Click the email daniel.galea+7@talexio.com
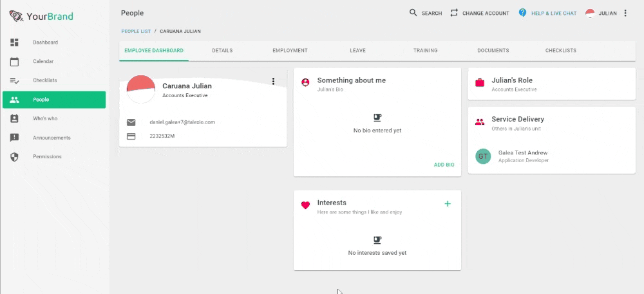This screenshot has height=294, width=644. [182, 122]
